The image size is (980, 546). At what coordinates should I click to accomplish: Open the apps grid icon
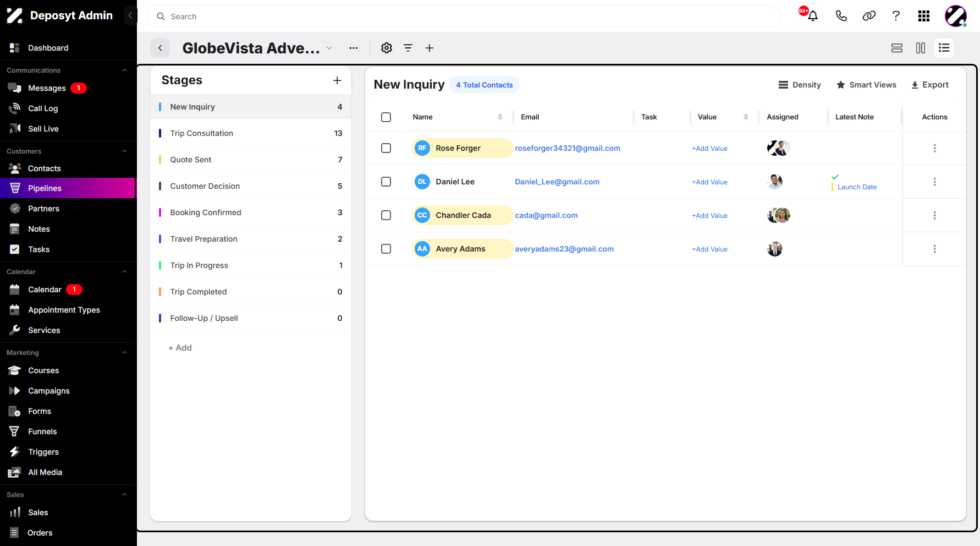tap(924, 16)
